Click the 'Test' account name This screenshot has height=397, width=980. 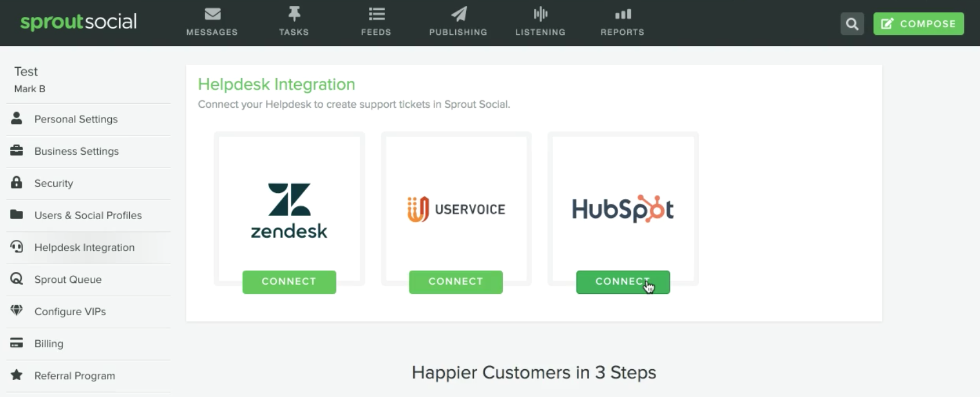tap(26, 71)
